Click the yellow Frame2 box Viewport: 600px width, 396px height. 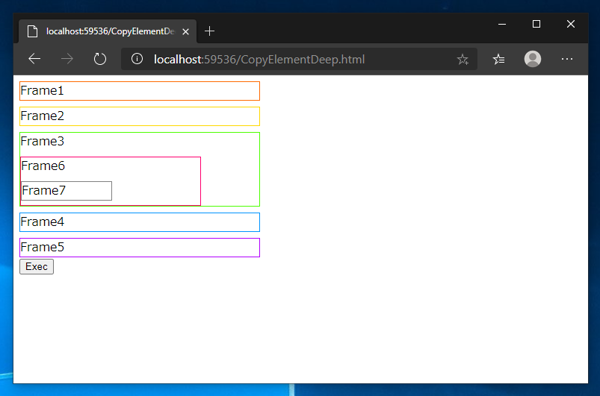tap(140, 116)
